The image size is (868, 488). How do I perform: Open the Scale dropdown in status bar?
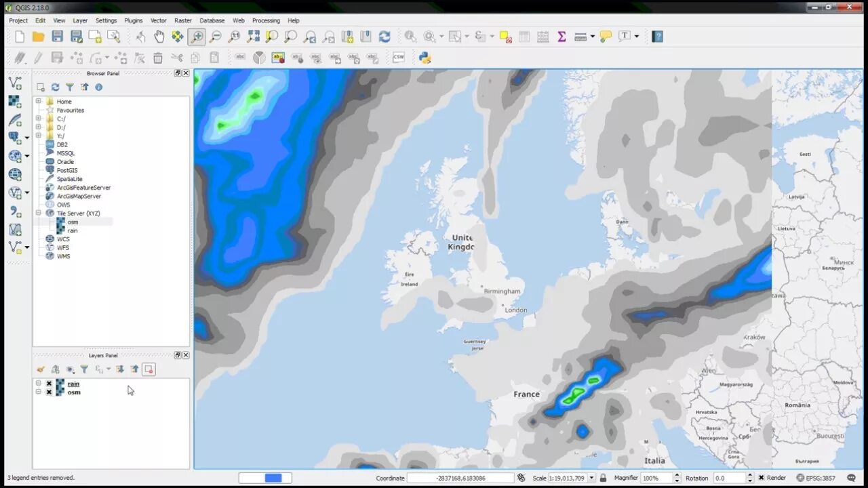[591, 478]
